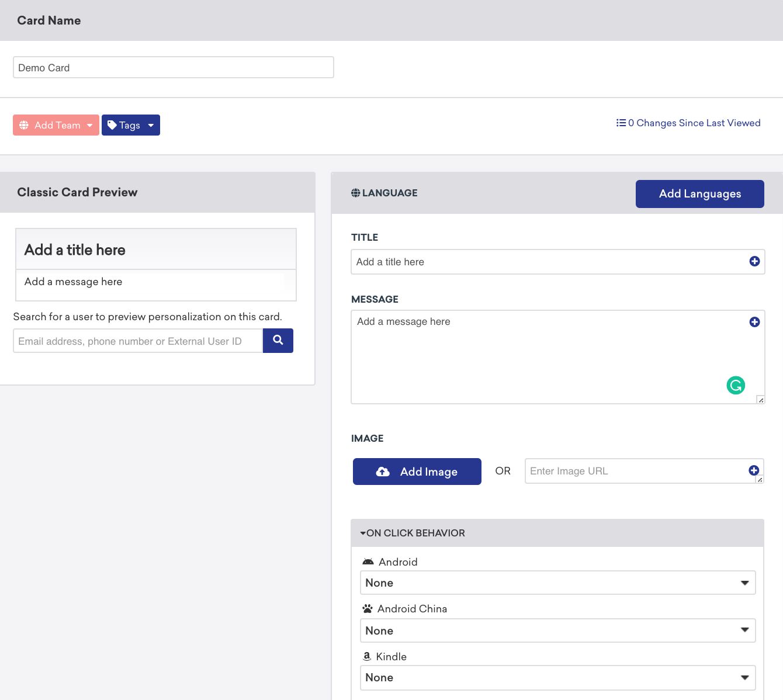Open the Android China on-click behavior dropdown
This screenshot has width=783, height=700.
[558, 630]
